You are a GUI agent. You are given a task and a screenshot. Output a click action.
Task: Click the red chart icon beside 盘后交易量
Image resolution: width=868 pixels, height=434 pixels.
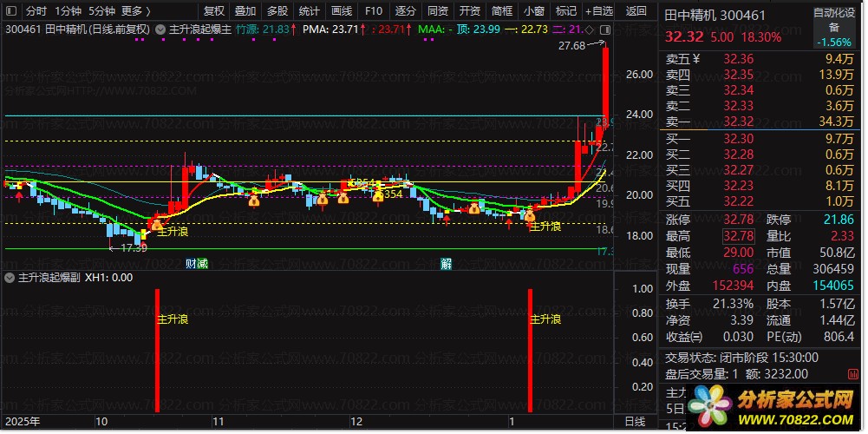click(853, 375)
